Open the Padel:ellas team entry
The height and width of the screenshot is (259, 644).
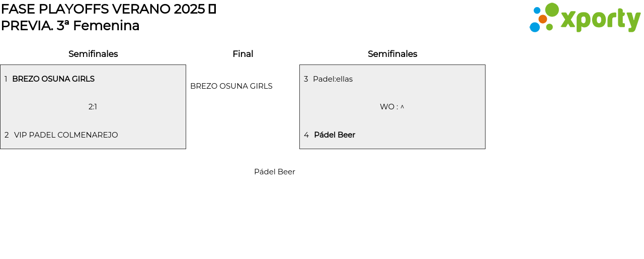(333, 79)
